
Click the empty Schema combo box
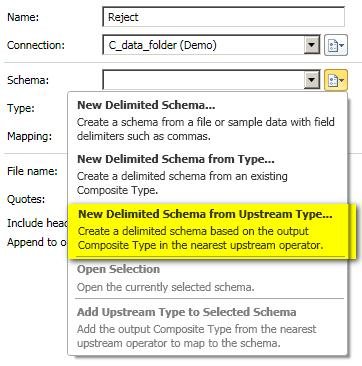point(211,80)
